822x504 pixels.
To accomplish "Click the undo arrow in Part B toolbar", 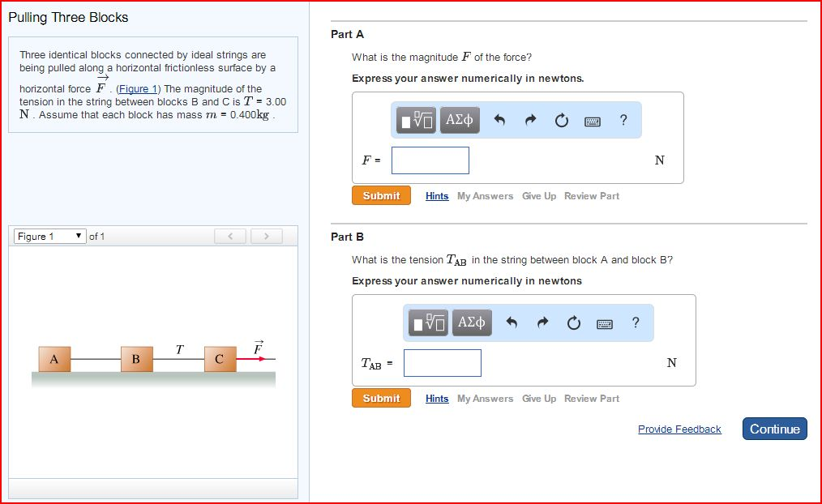I will point(512,322).
